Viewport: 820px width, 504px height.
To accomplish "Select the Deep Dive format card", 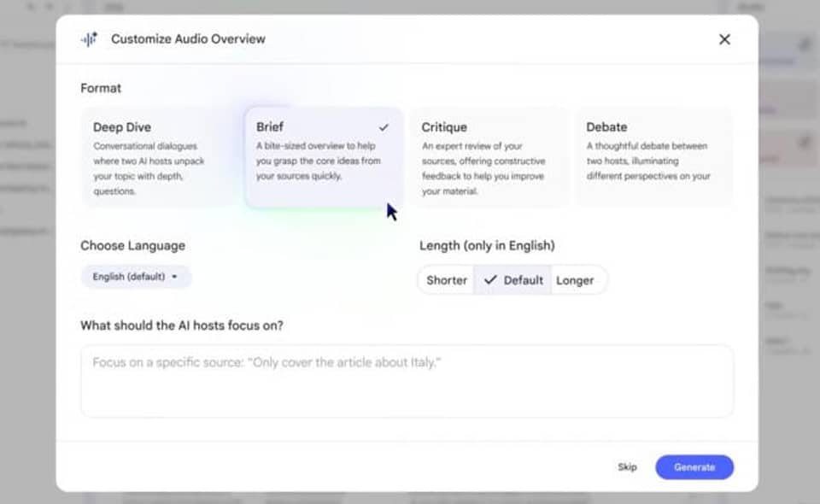I will (159, 158).
